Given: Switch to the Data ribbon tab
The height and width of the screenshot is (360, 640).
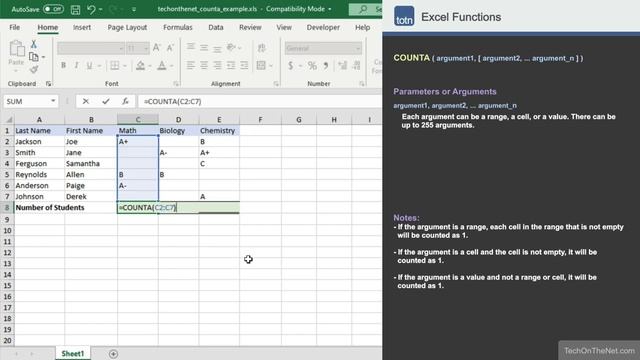Looking at the screenshot, I should [x=216, y=27].
